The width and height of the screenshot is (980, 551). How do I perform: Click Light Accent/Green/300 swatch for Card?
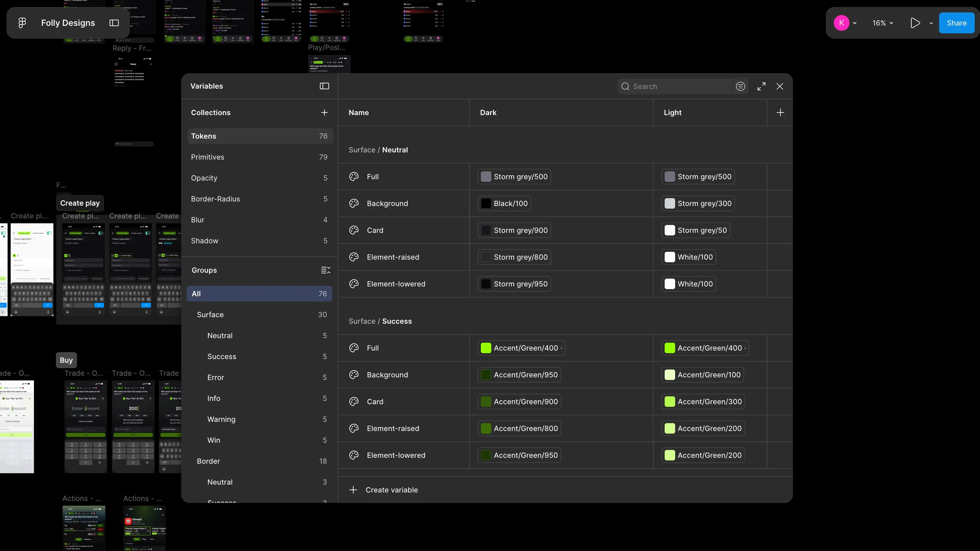tap(703, 402)
